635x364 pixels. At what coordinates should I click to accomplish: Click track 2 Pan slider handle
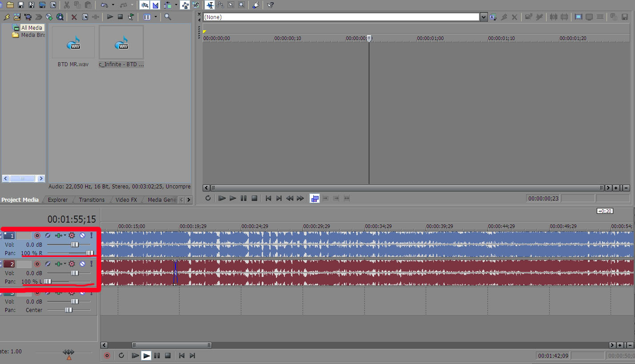pos(47,281)
